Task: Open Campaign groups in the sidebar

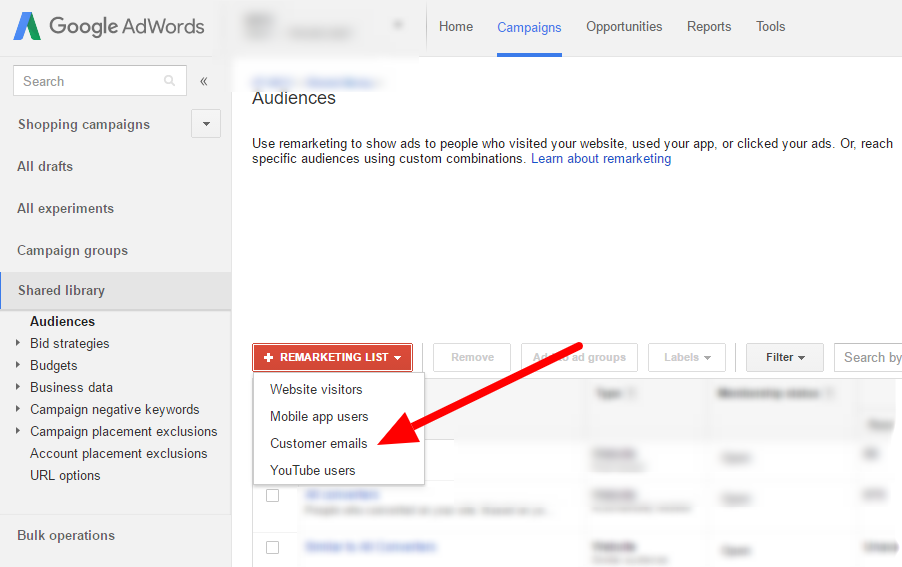Action: point(72,251)
